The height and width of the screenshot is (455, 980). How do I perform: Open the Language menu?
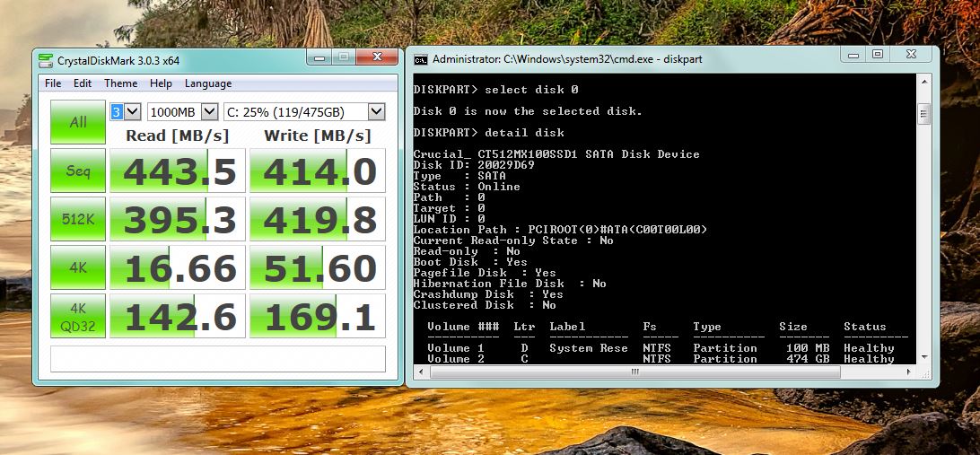(207, 83)
